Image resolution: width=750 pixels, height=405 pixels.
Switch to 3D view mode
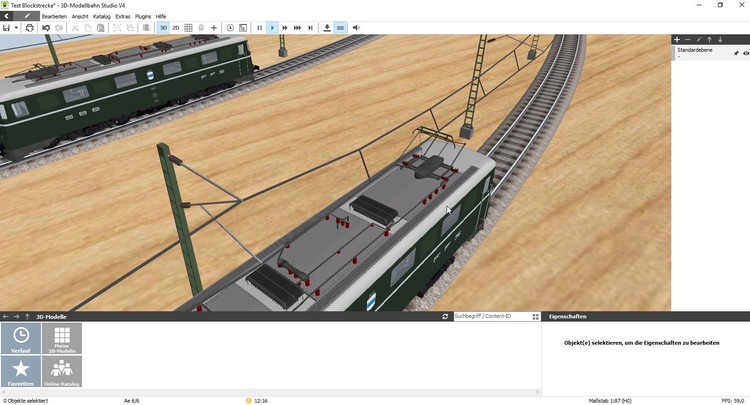(163, 28)
